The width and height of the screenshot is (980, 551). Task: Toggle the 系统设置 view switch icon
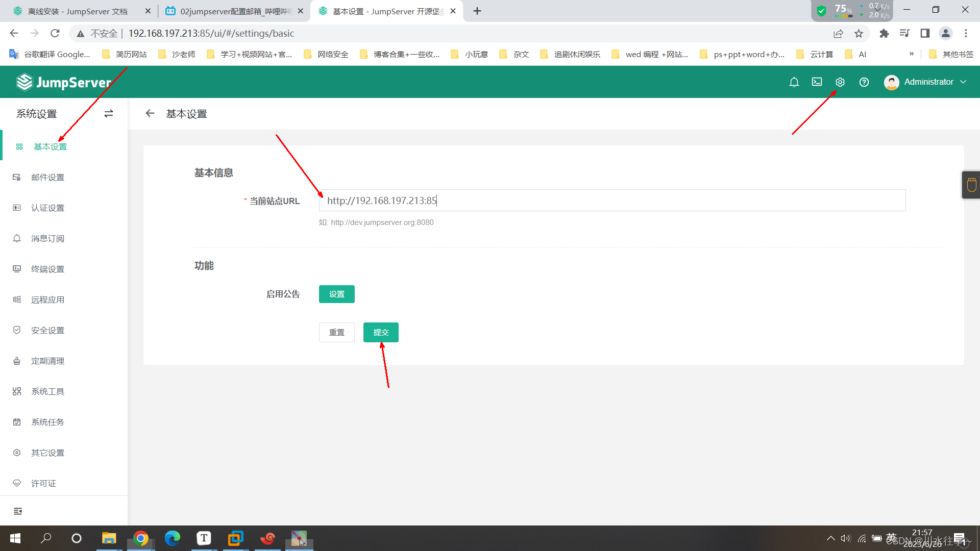pos(109,114)
